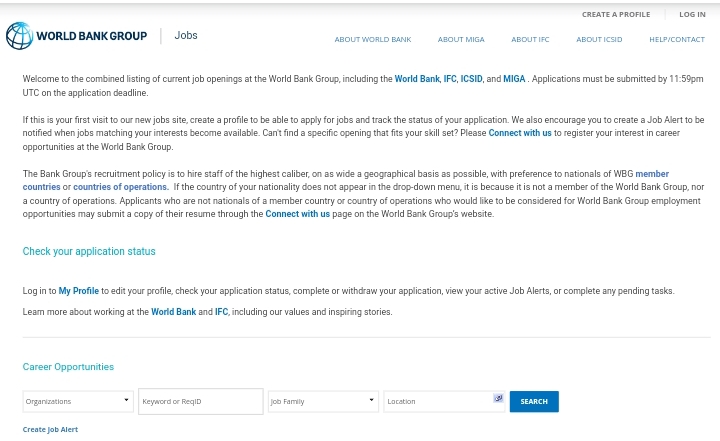720x441 pixels.
Task: Click the location picker icon in Location field
Action: 498,399
